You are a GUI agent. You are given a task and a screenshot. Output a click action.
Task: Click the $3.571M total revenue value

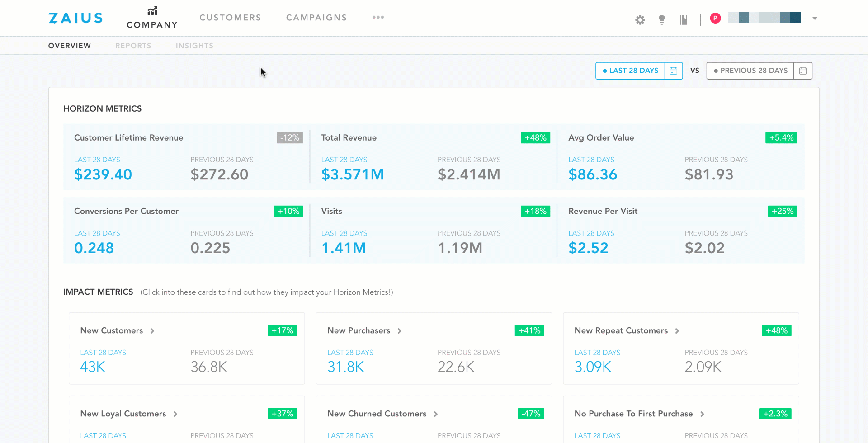click(x=353, y=174)
